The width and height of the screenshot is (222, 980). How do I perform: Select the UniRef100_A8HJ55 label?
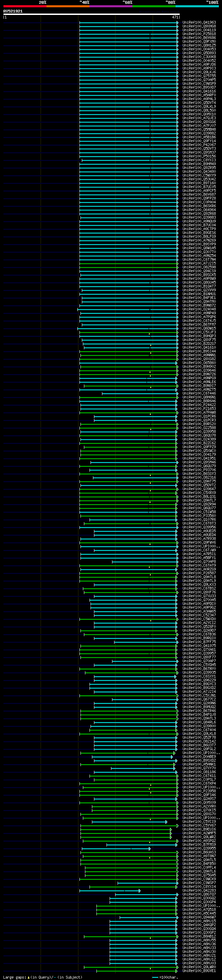tap(199, 940)
